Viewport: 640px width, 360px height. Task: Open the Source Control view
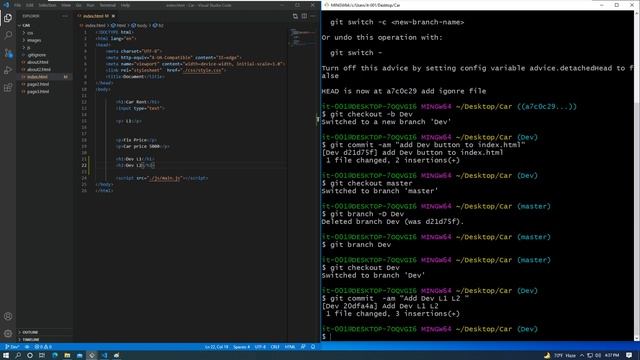click(x=8, y=53)
